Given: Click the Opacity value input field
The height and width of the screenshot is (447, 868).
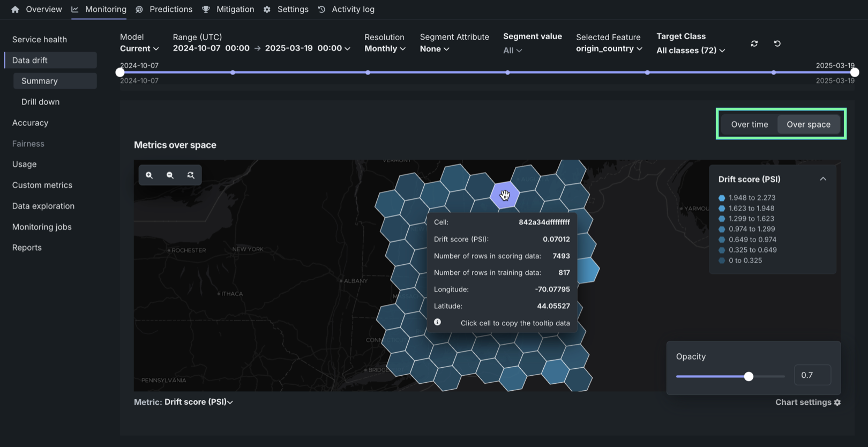Looking at the screenshot, I should tap(812, 375).
